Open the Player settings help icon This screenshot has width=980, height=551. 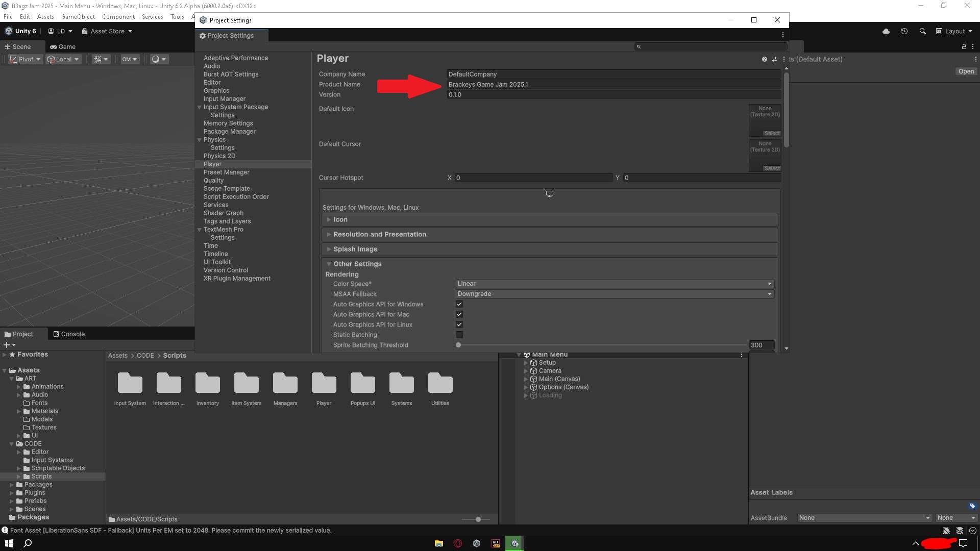coord(764,59)
